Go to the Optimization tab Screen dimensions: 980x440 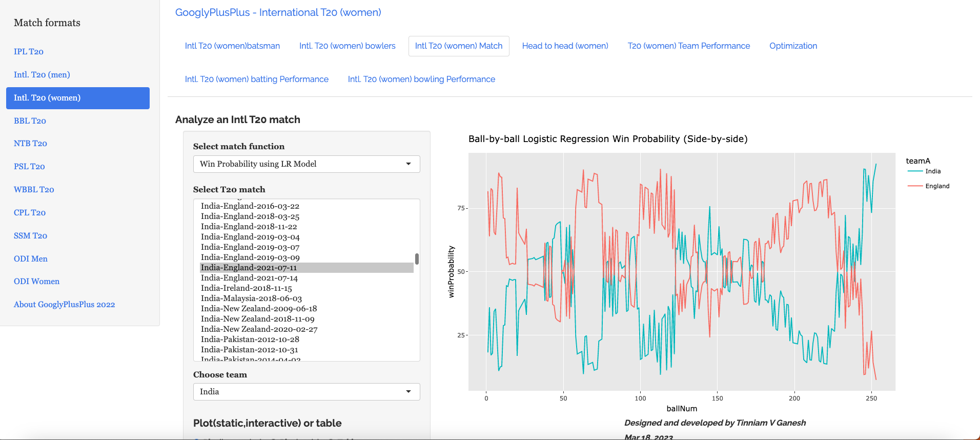point(793,46)
